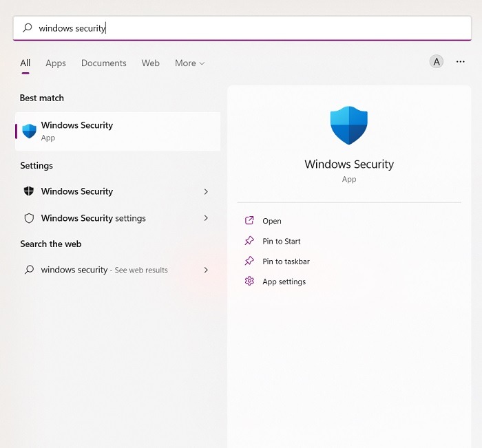Click the large Windows Security shield logo
This screenshot has height=448, width=482.
[x=349, y=125]
